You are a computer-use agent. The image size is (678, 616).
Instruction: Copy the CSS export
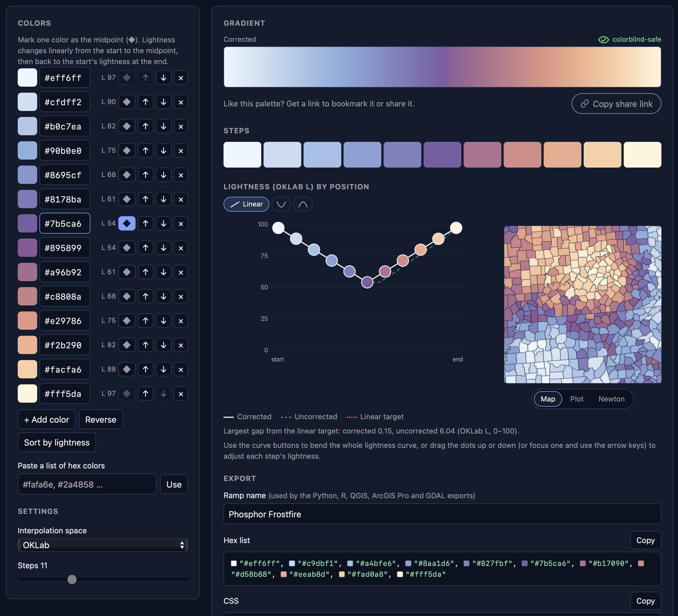pyautogui.click(x=645, y=601)
